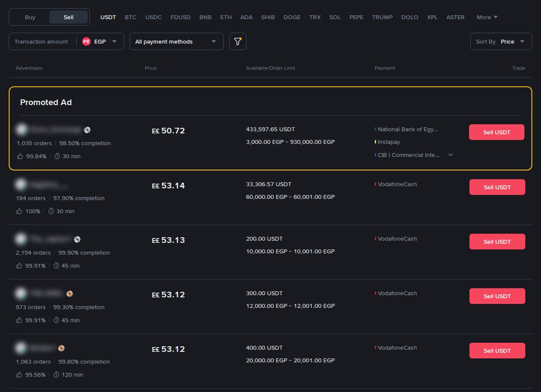Click Sell USDT for the 53.14 offer
The height and width of the screenshot is (392, 541).
click(x=497, y=187)
